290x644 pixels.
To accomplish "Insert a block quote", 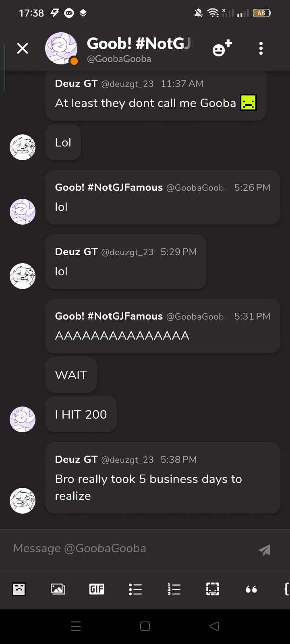I will click(x=251, y=589).
